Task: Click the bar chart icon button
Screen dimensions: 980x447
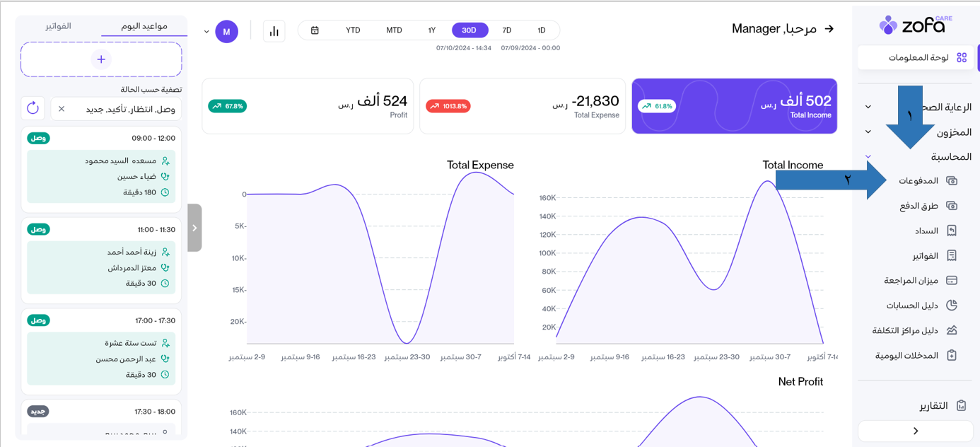Action: [274, 31]
